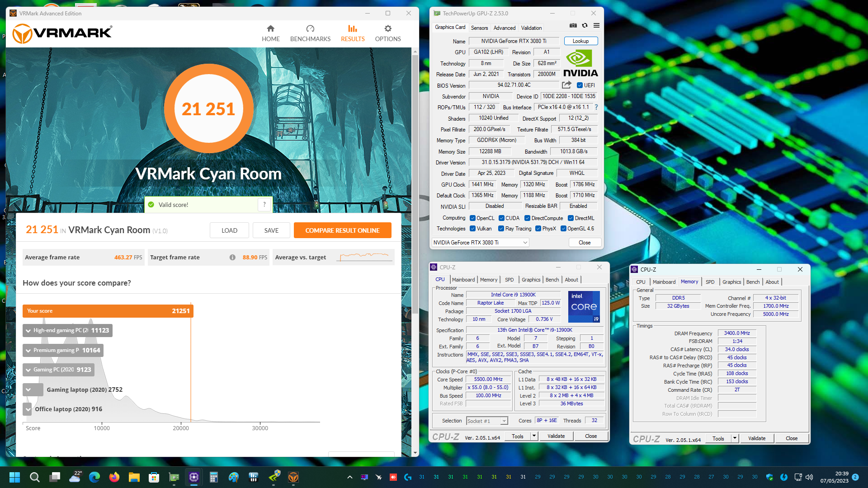Screen dimensions: 868x488
Task: Switch to VRMark taskbar icon
Action: pos(293,477)
